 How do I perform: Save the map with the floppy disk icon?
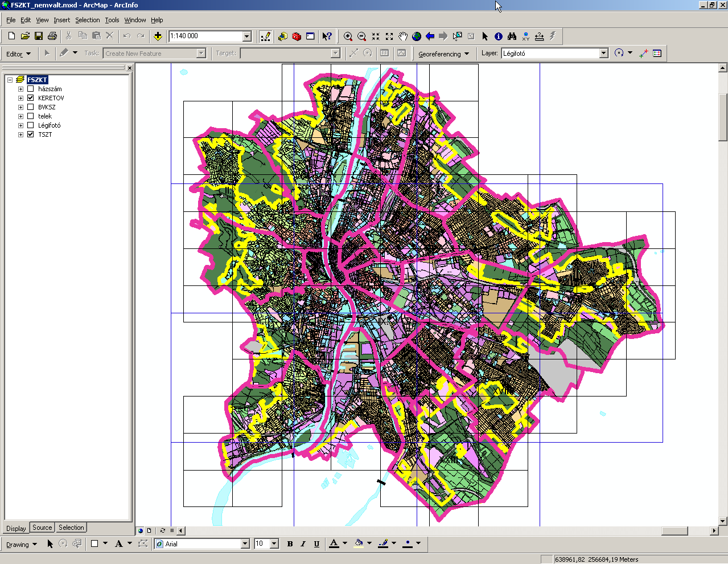[x=39, y=36]
